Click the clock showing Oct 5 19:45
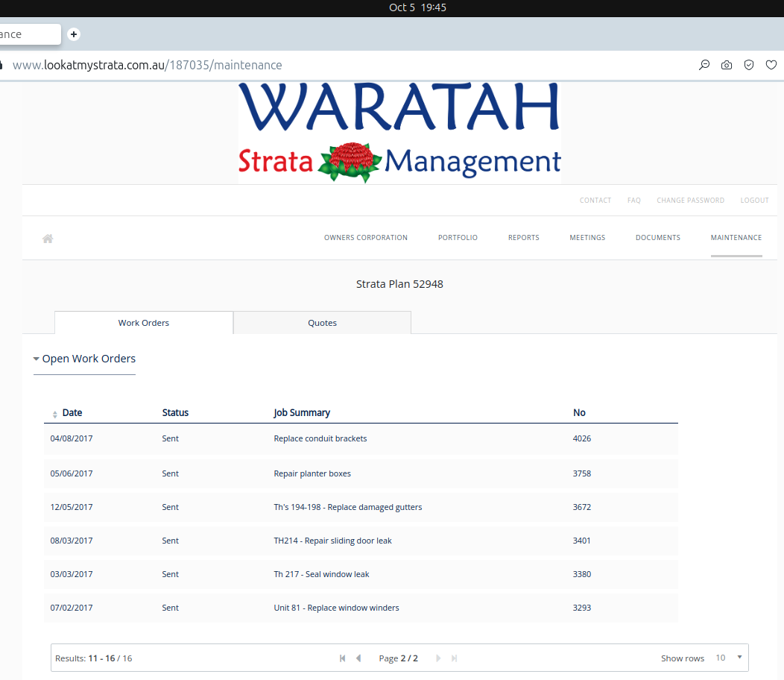 [417, 7]
